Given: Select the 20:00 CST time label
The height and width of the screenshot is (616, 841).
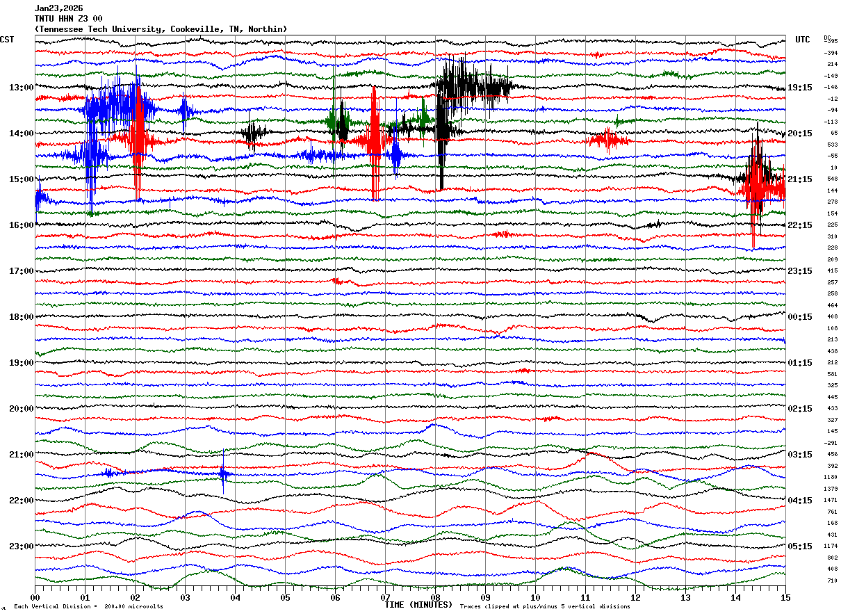Looking at the screenshot, I should point(22,409).
